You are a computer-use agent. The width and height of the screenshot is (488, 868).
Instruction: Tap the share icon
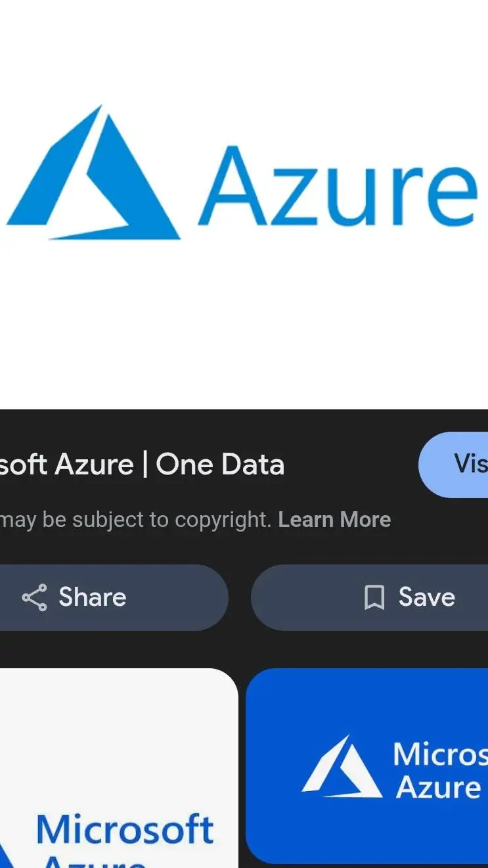[34, 597]
